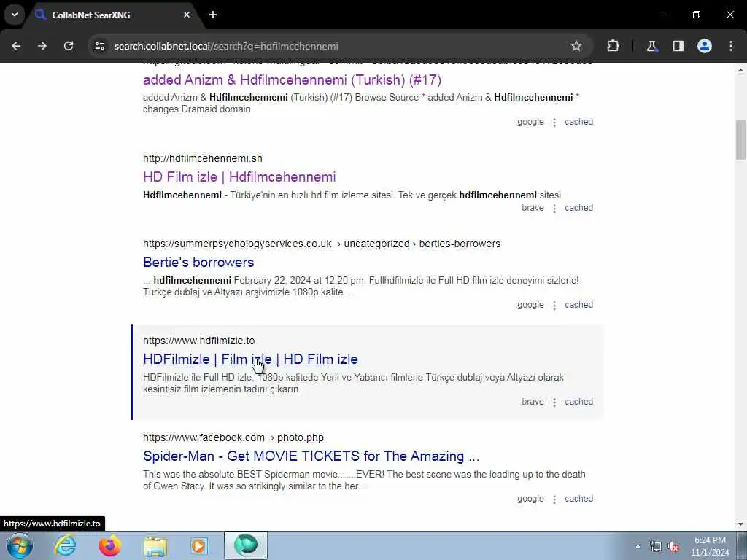The width and height of the screenshot is (747, 560).
Task: Open options dots for Spider-Man result
Action: (x=554, y=499)
